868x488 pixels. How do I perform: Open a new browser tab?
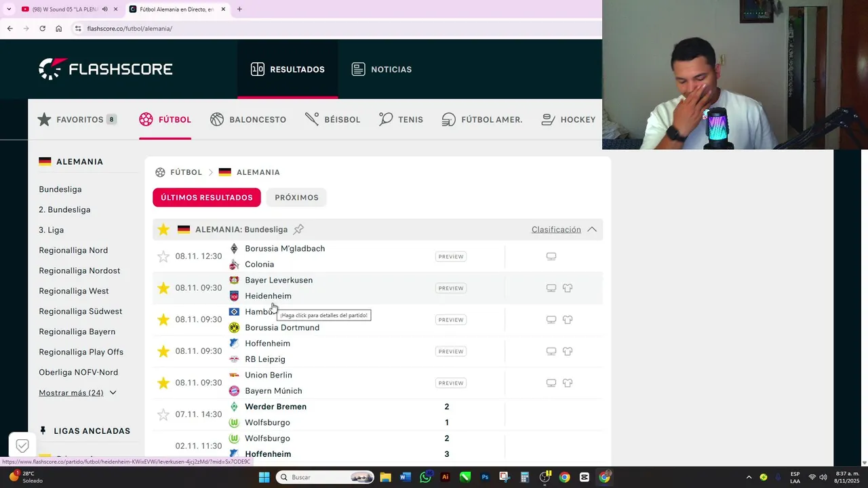coord(239,9)
